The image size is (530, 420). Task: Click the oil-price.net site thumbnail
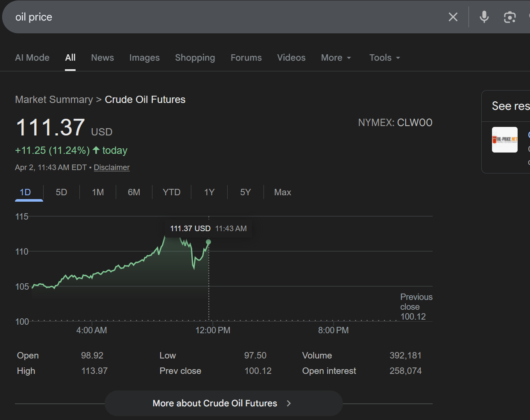click(x=505, y=140)
